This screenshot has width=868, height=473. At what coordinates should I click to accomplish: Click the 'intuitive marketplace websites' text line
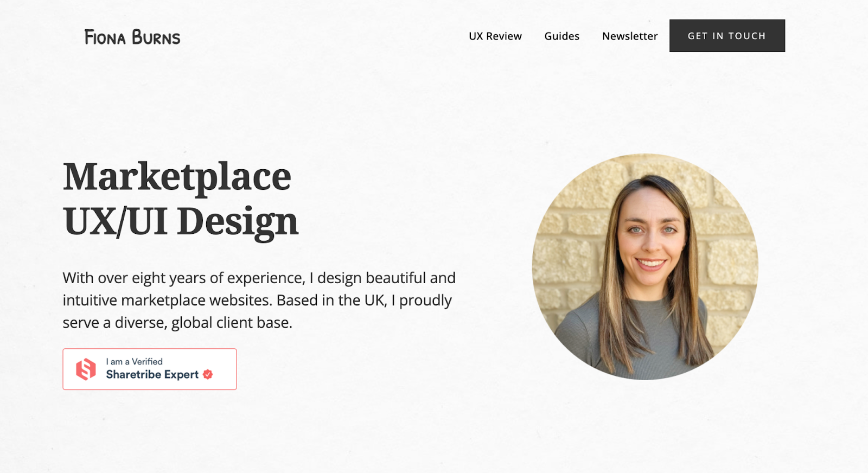pyautogui.click(x=257, y=300)
